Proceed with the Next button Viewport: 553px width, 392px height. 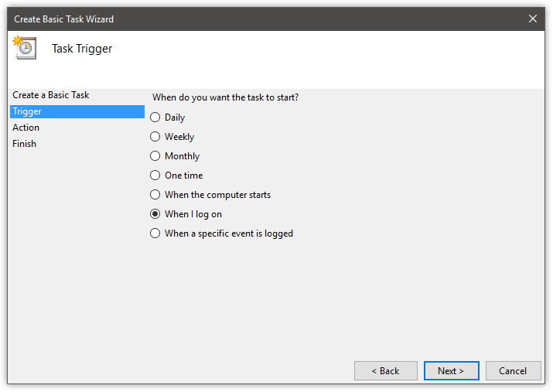(451, 371)
